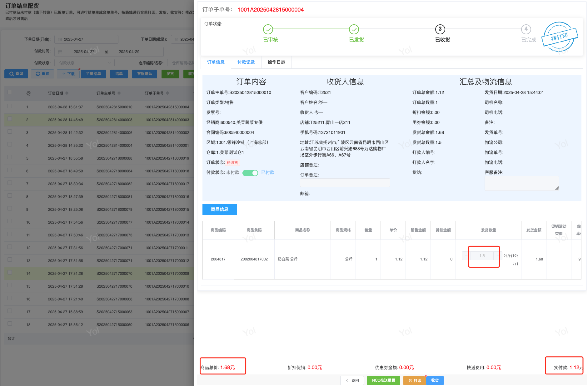Switch to the 付款记录 tab
This screenshot has width=588, height=386.
(x=246, y=62)
